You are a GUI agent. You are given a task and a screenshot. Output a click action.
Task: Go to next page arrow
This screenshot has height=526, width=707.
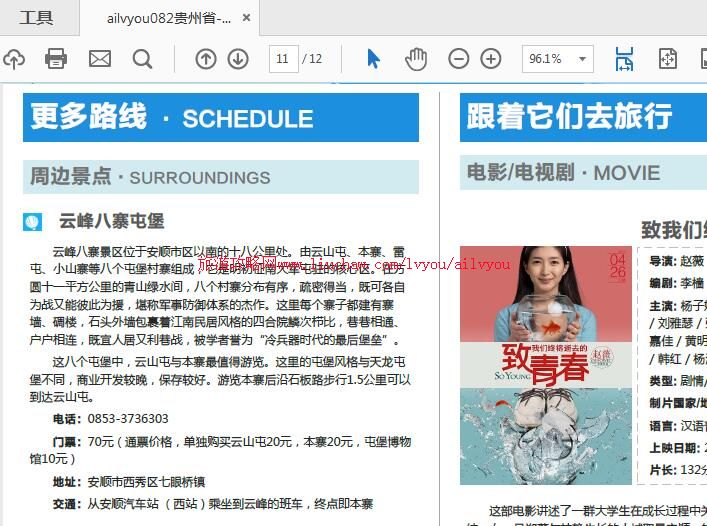[238, 59]
